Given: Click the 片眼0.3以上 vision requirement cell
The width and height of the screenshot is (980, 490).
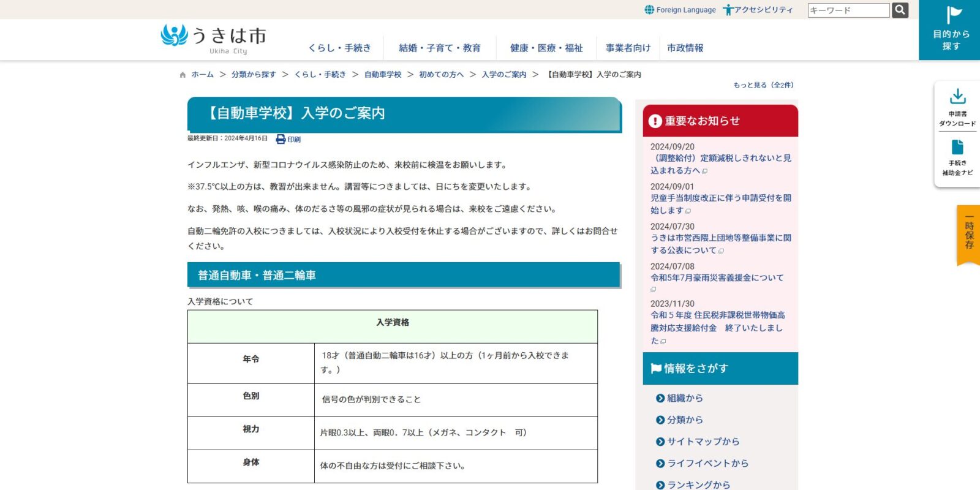Looking at the screenshot, I should (456, 433).
